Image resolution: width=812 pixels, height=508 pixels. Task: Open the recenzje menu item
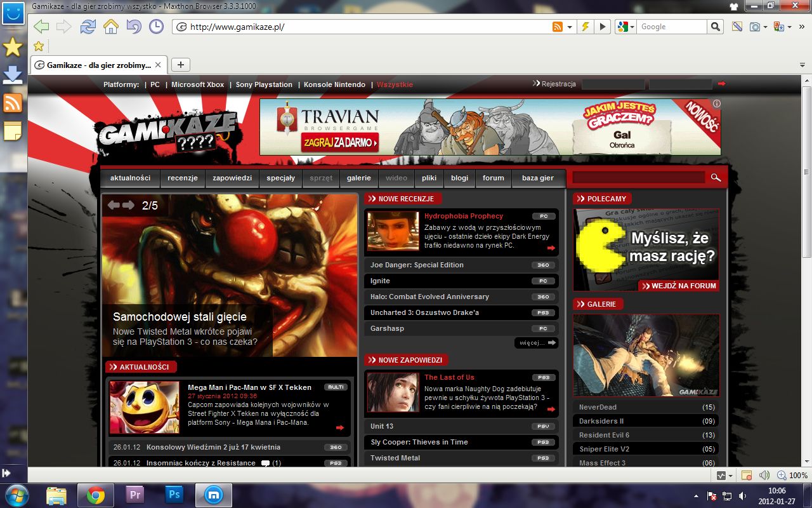point(183,178)
